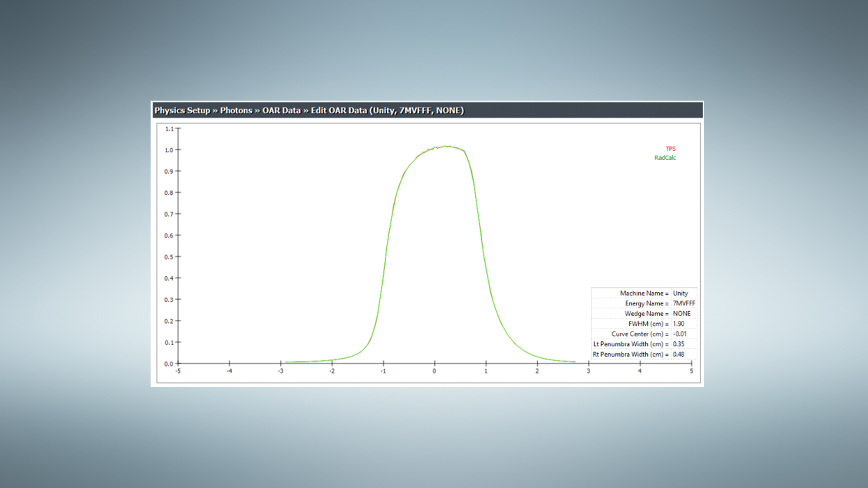
Task: Click the x-axis tick label '-3'
Action: pos(280,371)
